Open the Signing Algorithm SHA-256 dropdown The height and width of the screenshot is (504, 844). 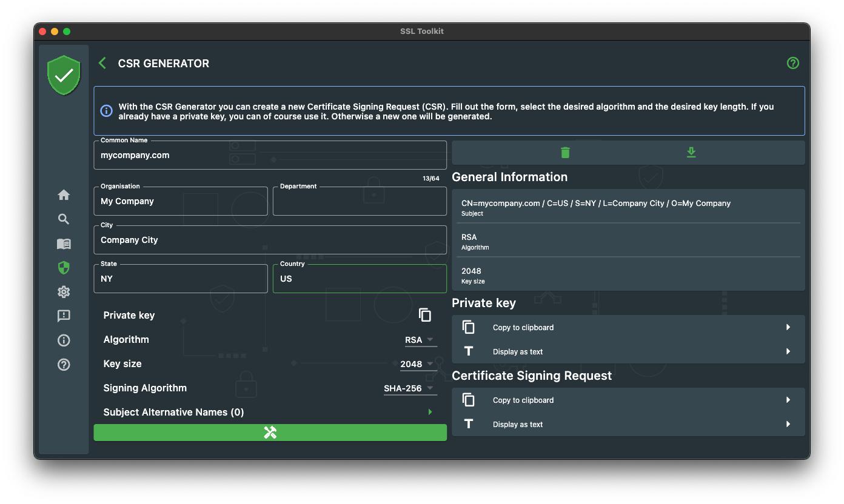[409, 388]
